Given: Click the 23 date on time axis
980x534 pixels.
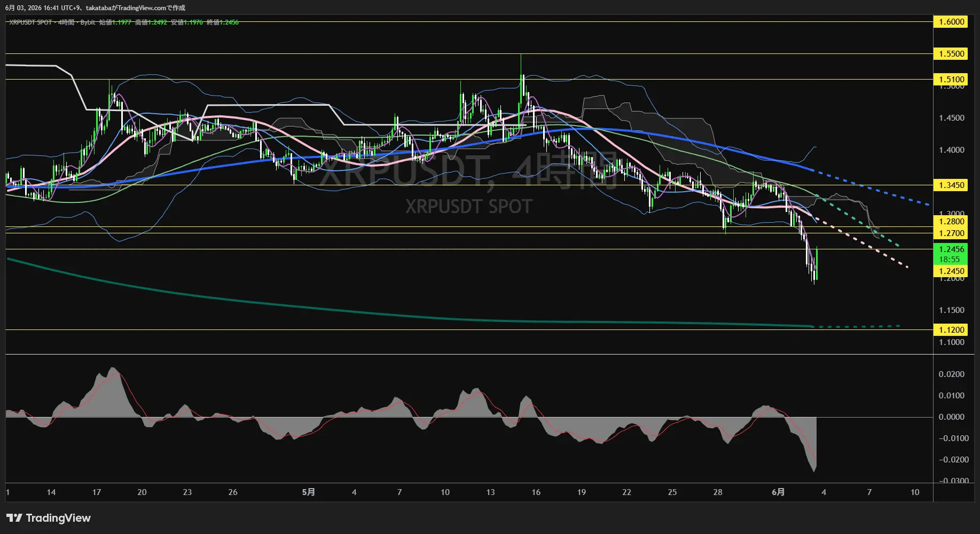Looking at the screenshot, I should [187, 492].
